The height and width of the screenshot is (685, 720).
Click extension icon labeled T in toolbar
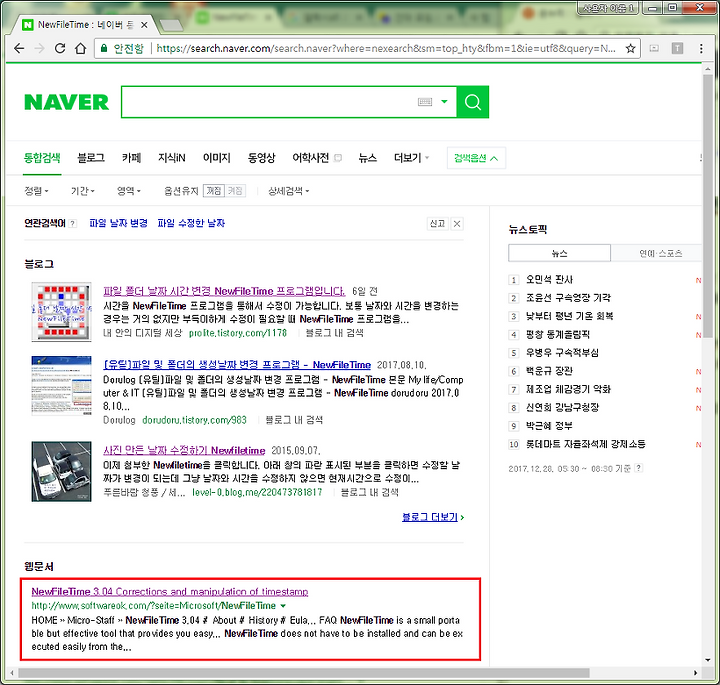pos(677,48)
